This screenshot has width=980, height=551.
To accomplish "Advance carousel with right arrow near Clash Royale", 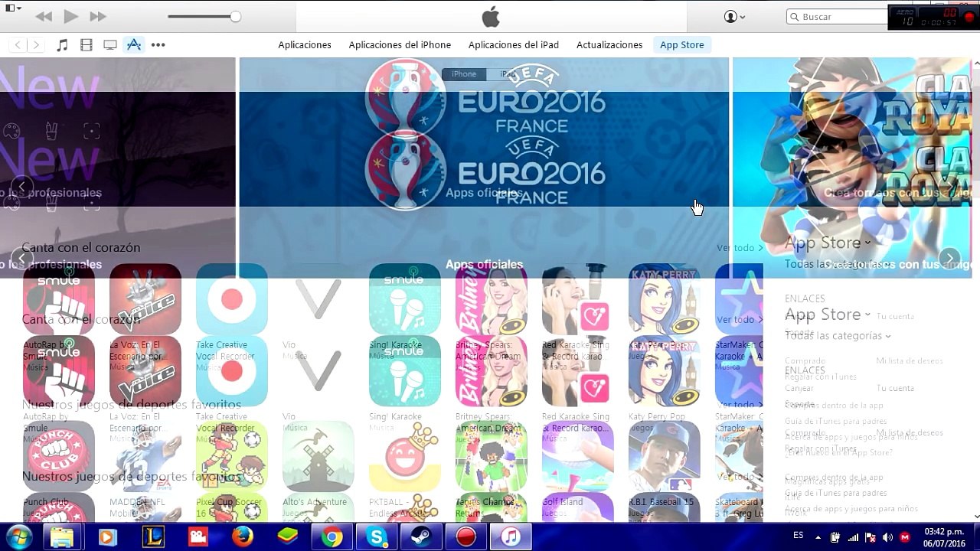I will (x=949, y=258).
